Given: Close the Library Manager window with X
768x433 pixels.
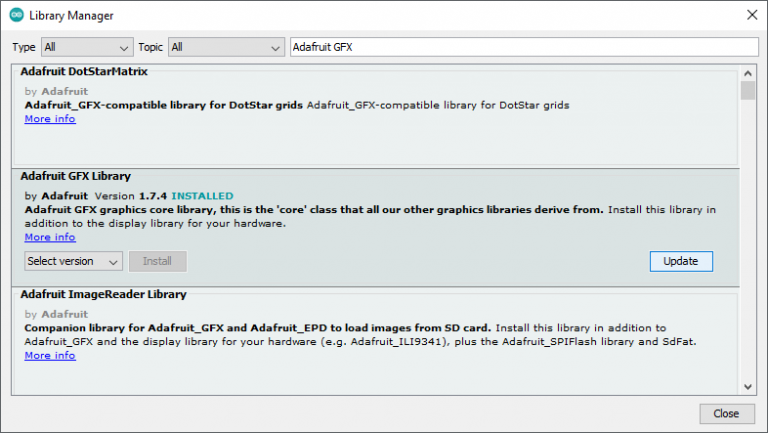Looking at the screenshot, I should pyautogui.click(x=751, y=15).
